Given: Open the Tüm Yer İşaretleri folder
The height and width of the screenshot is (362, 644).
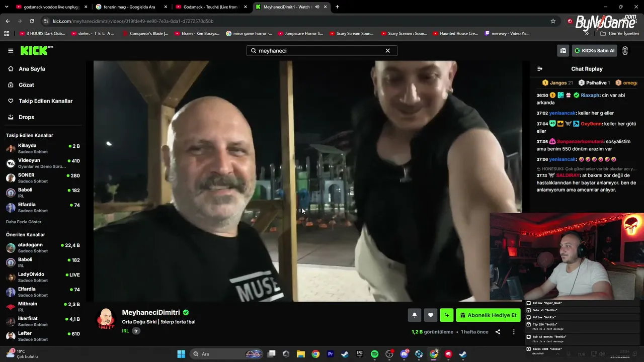Looking at the screenshot, I should [x=620, y=34].
